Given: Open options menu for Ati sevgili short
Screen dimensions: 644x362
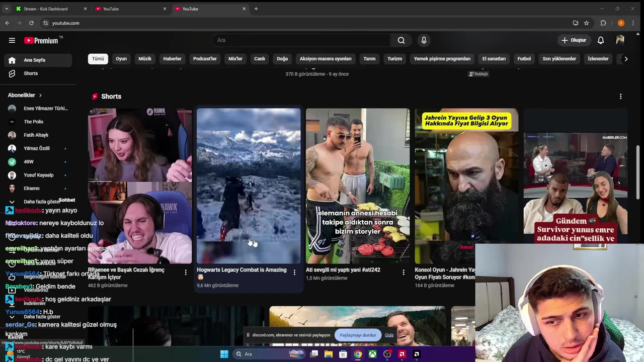Looking at the screenshot, I should tap(403, 273).
